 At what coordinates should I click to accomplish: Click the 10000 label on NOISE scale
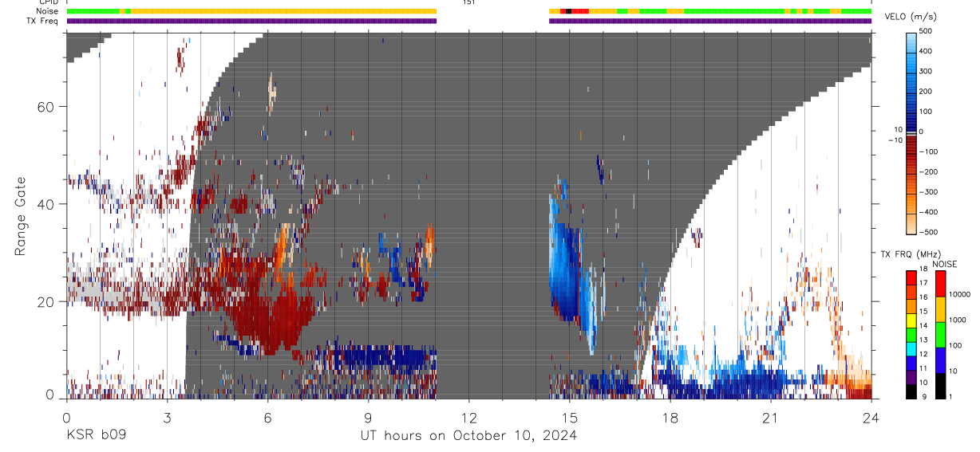click(958, 294)
